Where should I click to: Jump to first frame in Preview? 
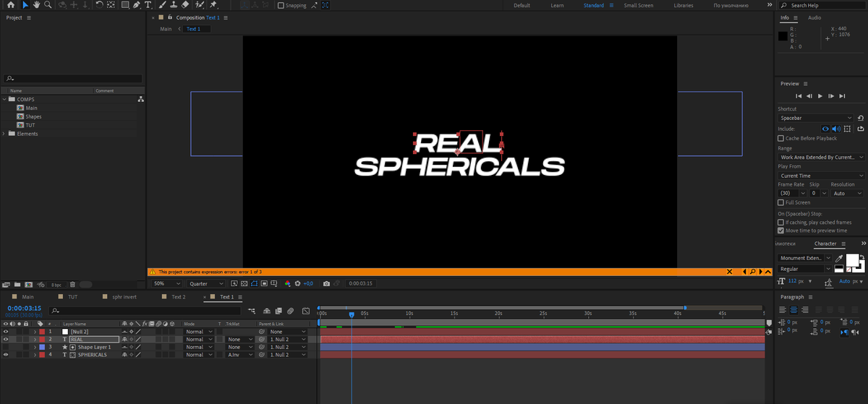click(x=799, y=95)
